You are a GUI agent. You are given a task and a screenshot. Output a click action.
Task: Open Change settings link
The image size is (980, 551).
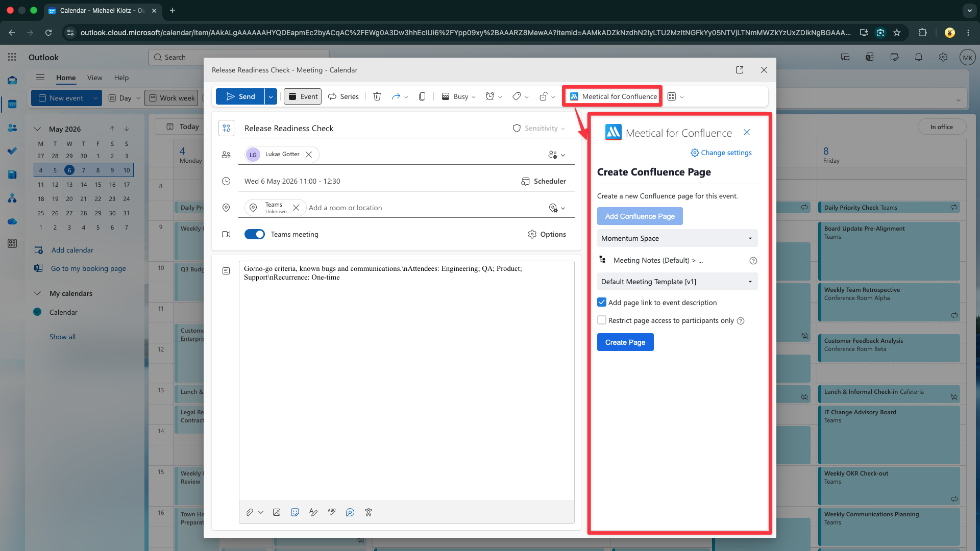coord(721,153)
